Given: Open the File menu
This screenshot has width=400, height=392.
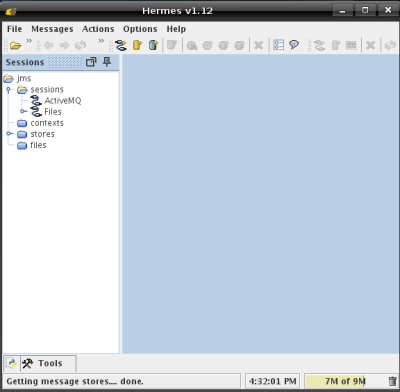Looking at the screenshot, I should pyautogui.click(x=15, y=29).
